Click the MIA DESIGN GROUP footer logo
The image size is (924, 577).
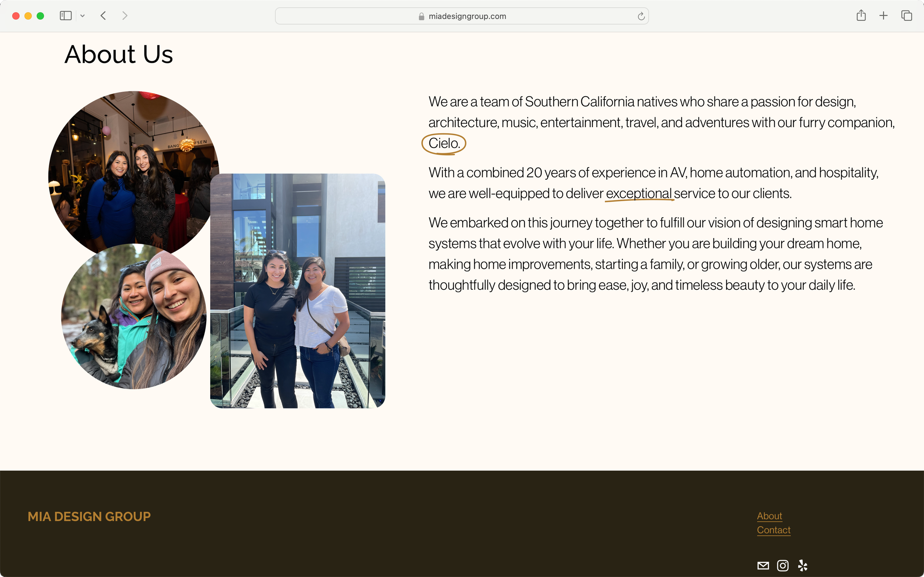point(89,516)
